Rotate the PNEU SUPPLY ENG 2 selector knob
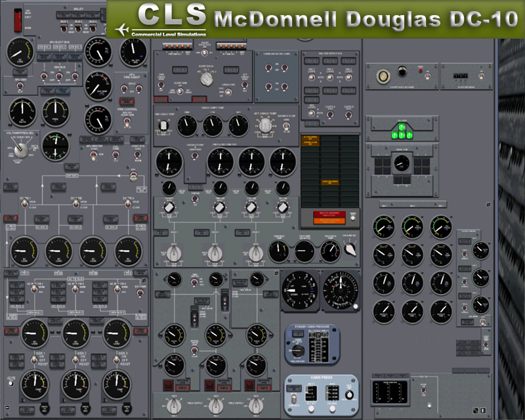The image size is (525, 420). click(x=216, y=406)
